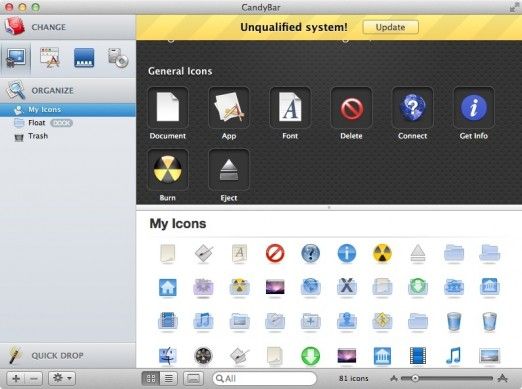The width and height of the screenshot is (522, 389).
Task: Switch to the Volumes disk icons tab
Action: click(118, 58)
